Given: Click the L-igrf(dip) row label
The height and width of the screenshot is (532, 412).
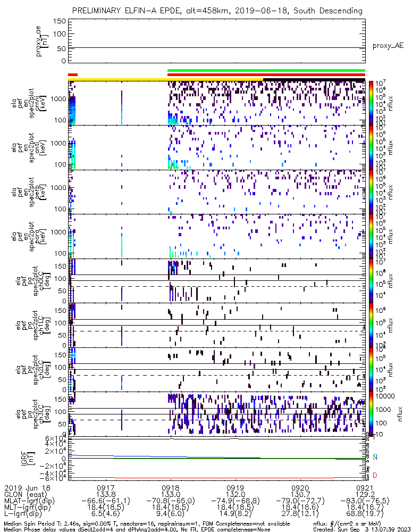Looking at the screenshot, I should [23, 514].
